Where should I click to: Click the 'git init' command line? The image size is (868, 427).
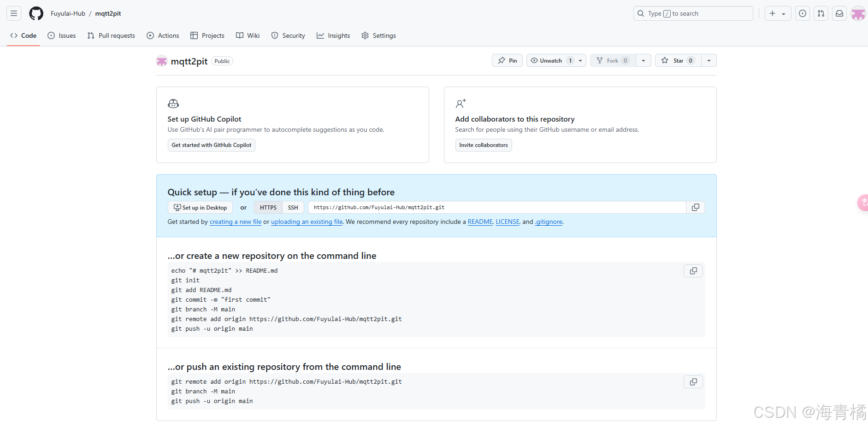click(185, 280)
